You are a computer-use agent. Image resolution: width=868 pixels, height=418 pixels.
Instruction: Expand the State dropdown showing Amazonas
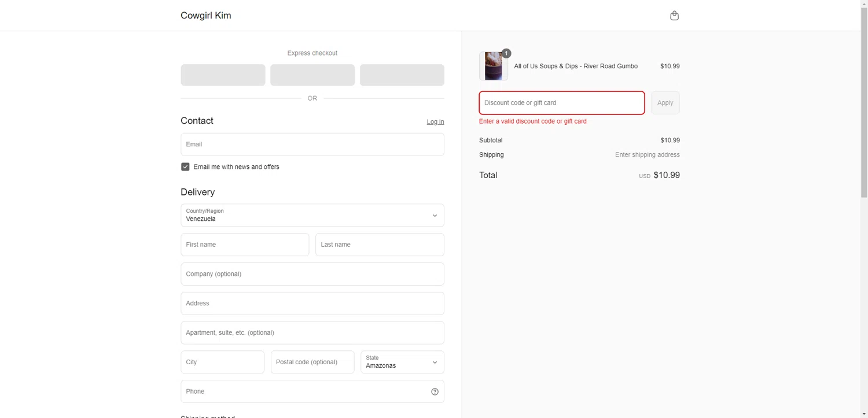[x=402, y=362]
